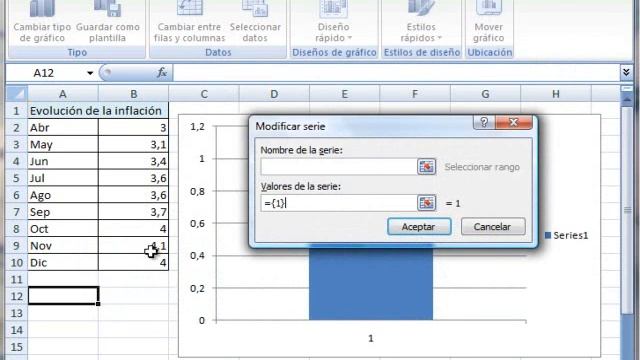640x360 pixels.
Task: Click range selector icon for Valores de la serie
Action: (x=427, y=203)
